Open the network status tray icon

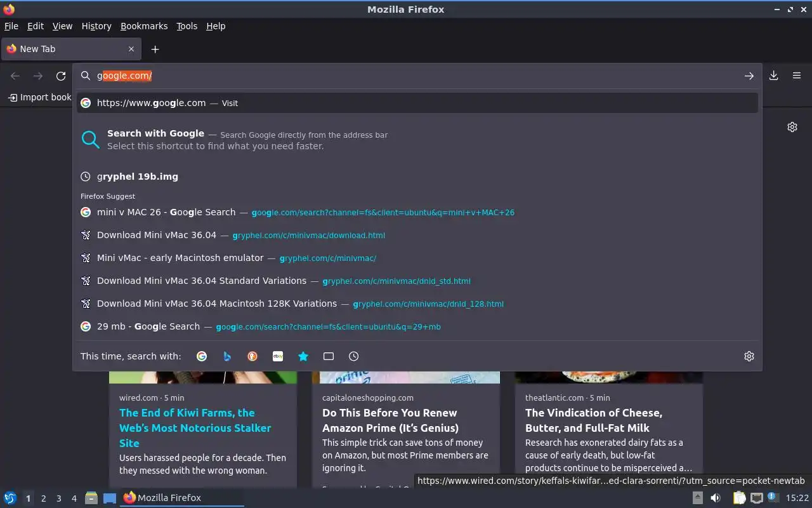[757, 498]
